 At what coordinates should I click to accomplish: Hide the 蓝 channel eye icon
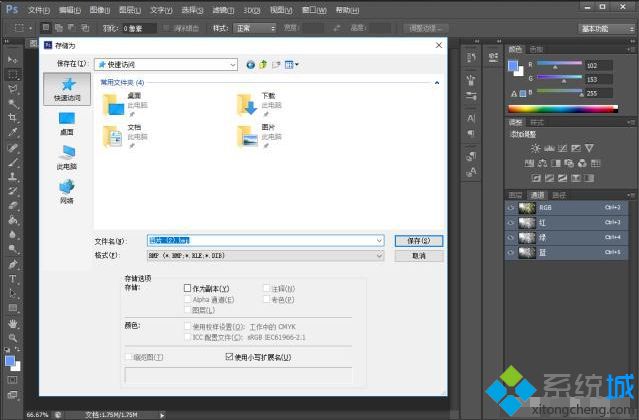pyautogui.click(x=511, y=253)
